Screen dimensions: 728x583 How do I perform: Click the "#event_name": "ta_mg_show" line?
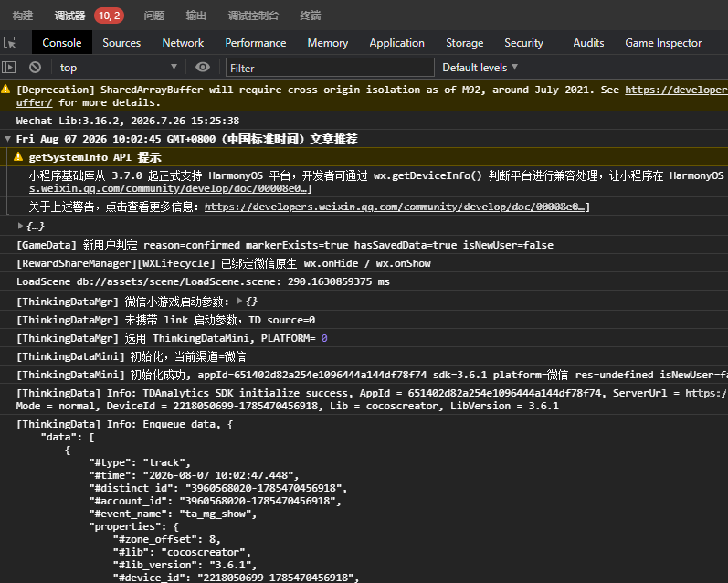coord(173,514)
